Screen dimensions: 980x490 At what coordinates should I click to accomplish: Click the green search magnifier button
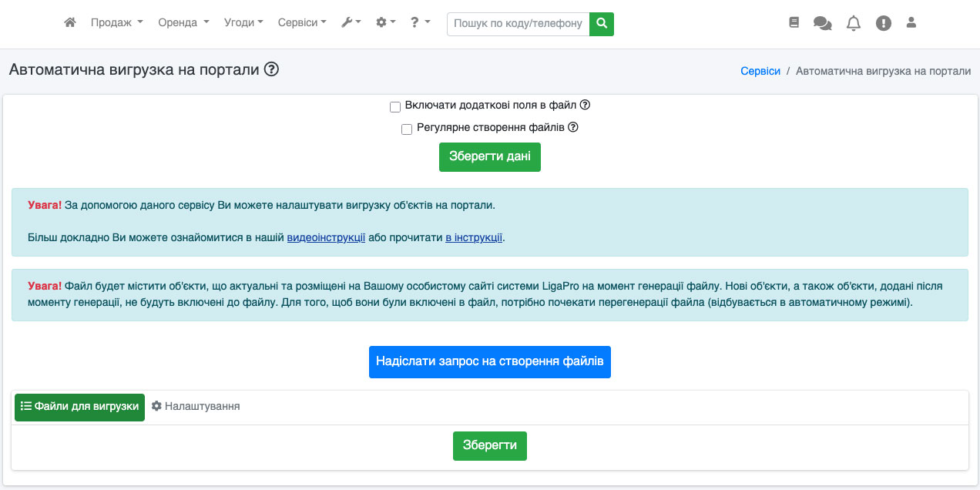pyautogui.click(x=602, y=24)
